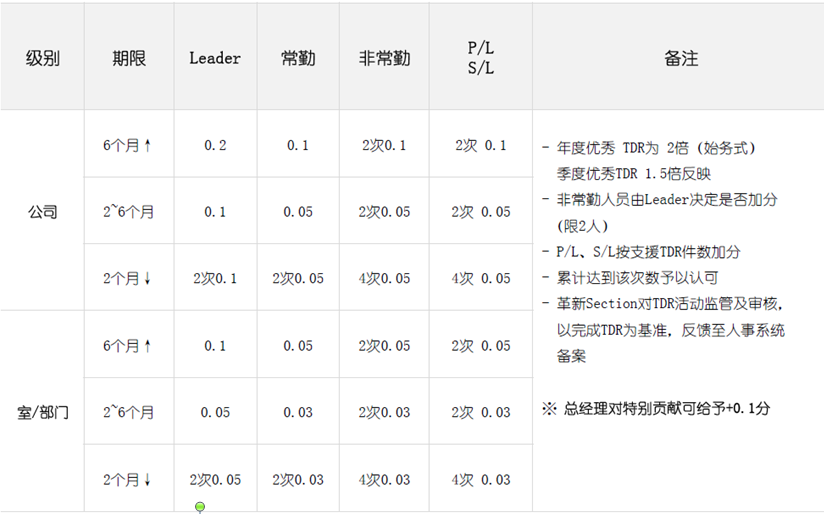Select 公司 row's 6个月↑ period cell

[x=129, y=146]
